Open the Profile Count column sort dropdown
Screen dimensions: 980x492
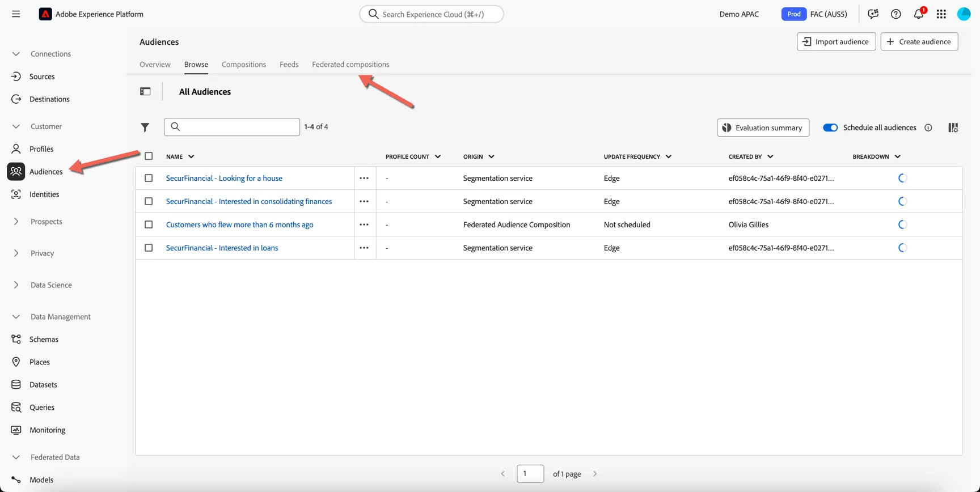pyautogui.click(x=438, y=156)
